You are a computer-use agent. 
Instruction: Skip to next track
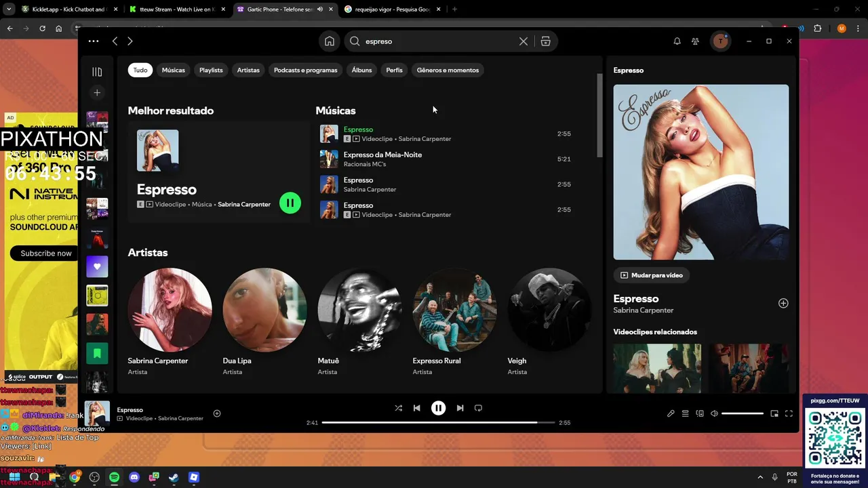pyautogui.click(x=460, y=408)
